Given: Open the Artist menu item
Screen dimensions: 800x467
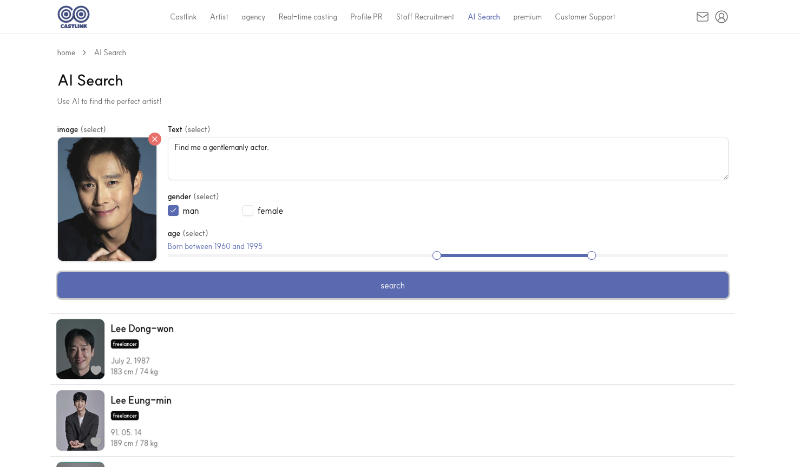Looking at the screenshot, I should pos(219,17).
